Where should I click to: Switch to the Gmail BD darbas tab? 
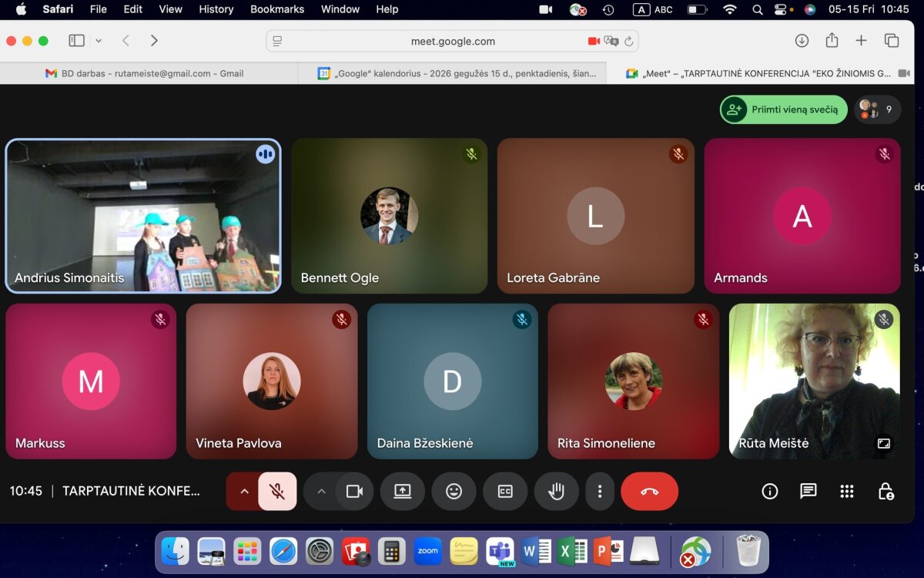coord(145,73)
